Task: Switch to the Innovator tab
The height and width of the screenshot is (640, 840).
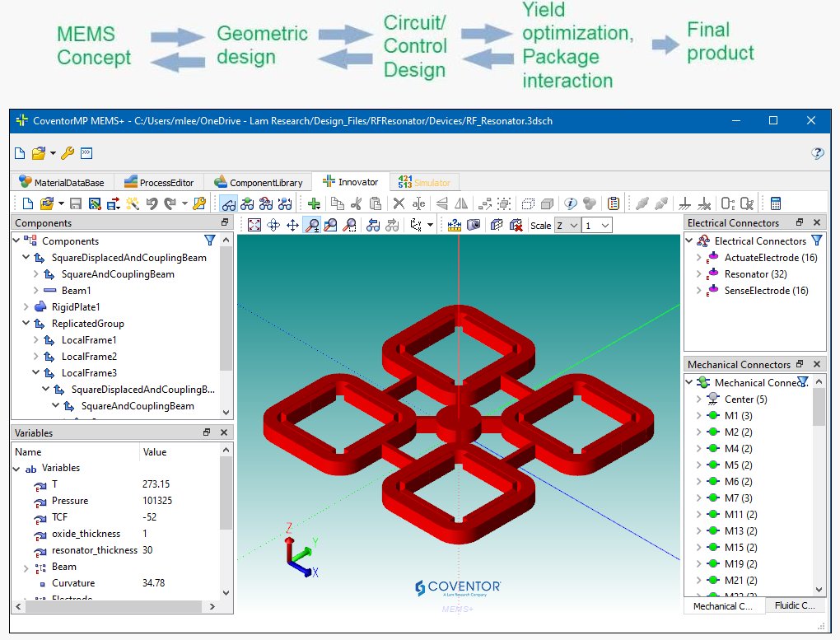Action: click(350, 182)
